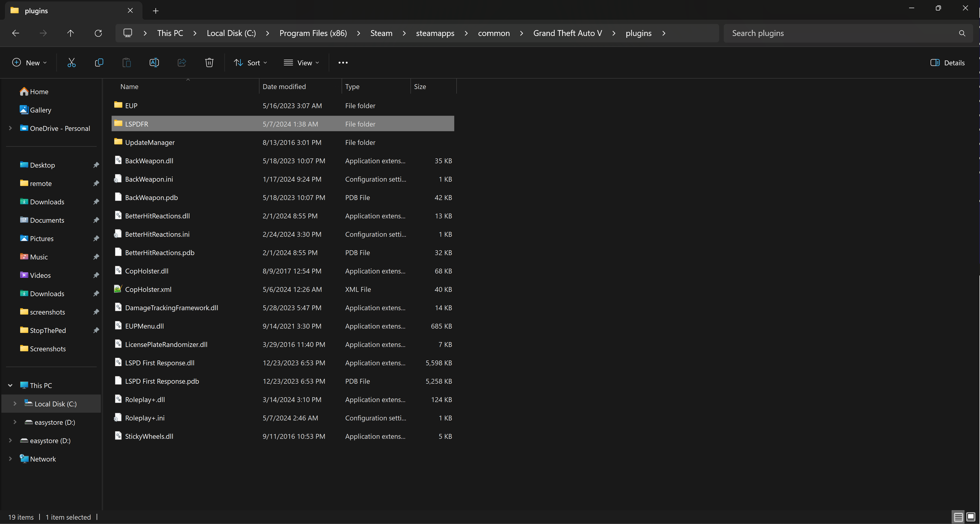Click the Delete trash can icon
980x524 pixels.
click(x=209, y=63)
